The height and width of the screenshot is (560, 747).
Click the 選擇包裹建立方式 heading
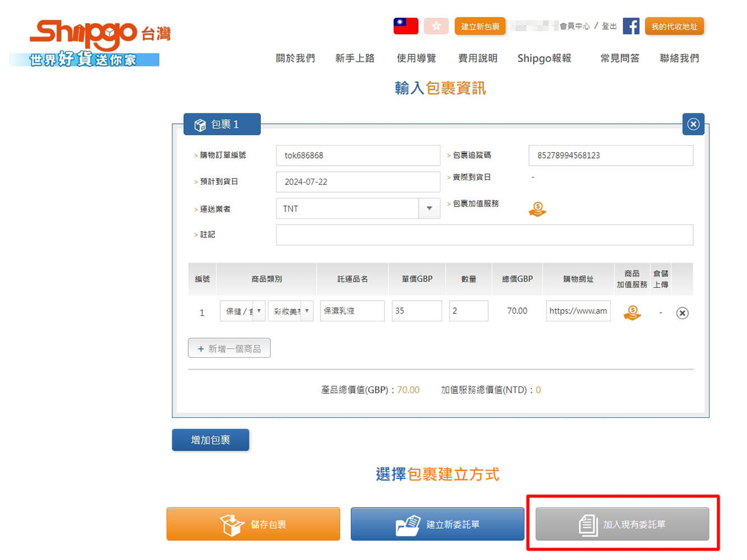point(438,474)
